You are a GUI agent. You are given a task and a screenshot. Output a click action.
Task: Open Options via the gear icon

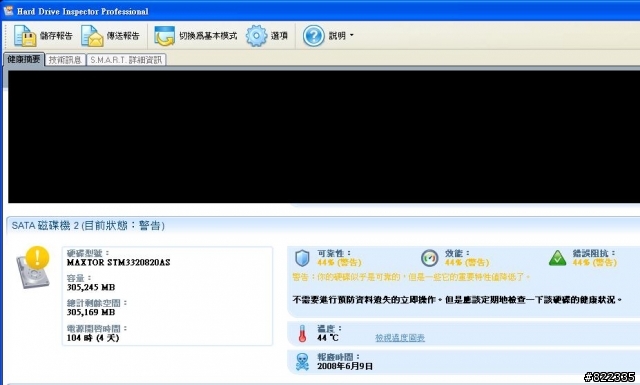click(x=256, y=36)
